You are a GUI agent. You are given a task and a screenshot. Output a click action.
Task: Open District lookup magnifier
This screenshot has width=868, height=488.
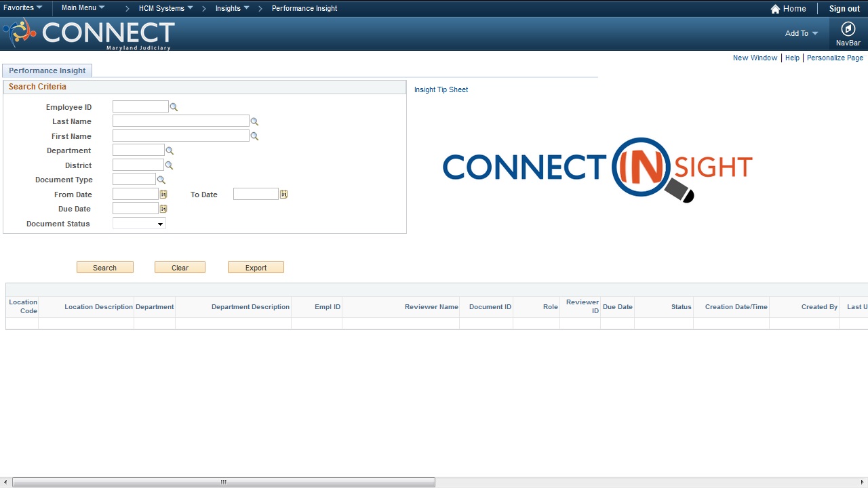tap(169, 165)
